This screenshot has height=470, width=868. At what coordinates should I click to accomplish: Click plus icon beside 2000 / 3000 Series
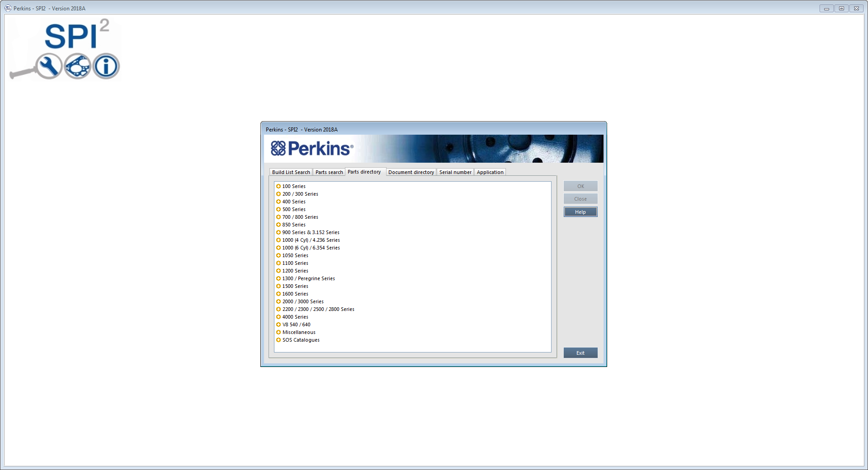(x=278, y=301)
